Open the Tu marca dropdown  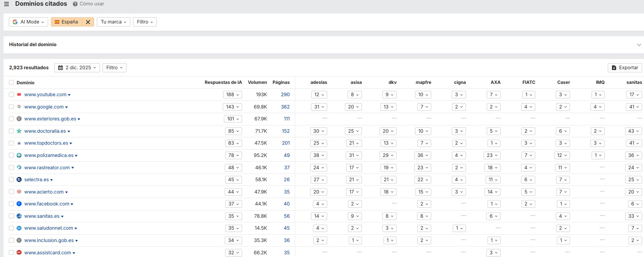pyautogui.click(x=113, y=22)
